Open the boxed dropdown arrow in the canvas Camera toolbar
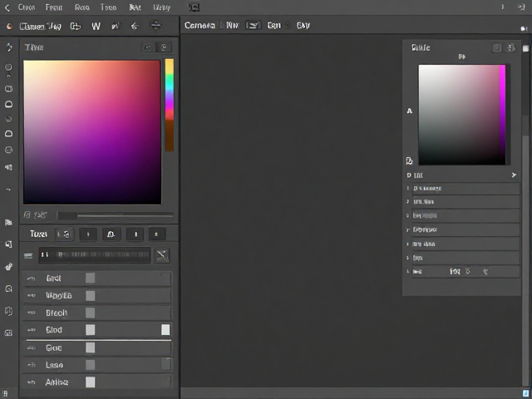 pyautogui.click(x=253, y=26)
